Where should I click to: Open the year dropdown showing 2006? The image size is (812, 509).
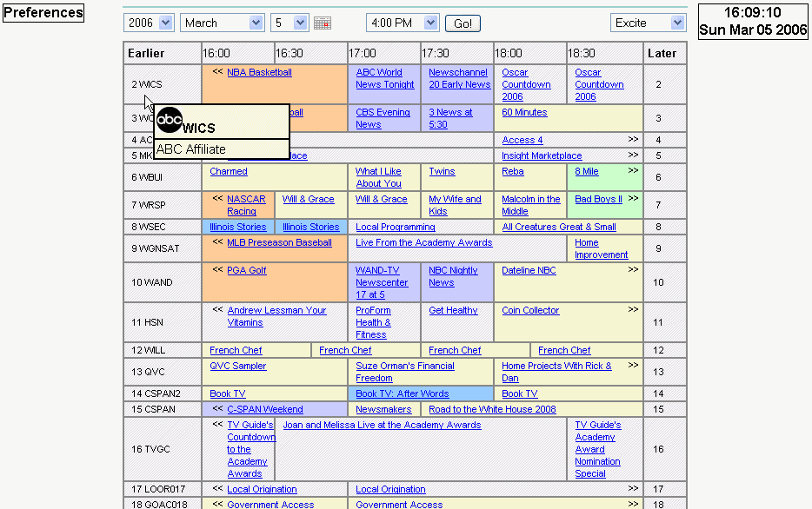point(149,23)
